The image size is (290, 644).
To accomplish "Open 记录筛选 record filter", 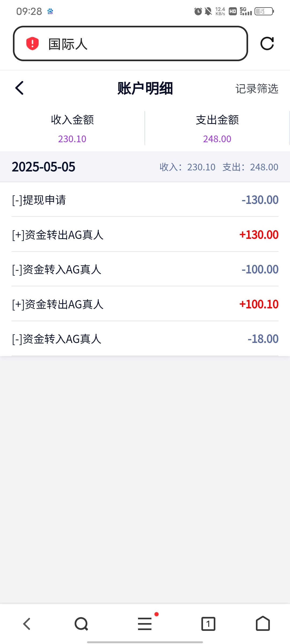I will pos(257,89).
